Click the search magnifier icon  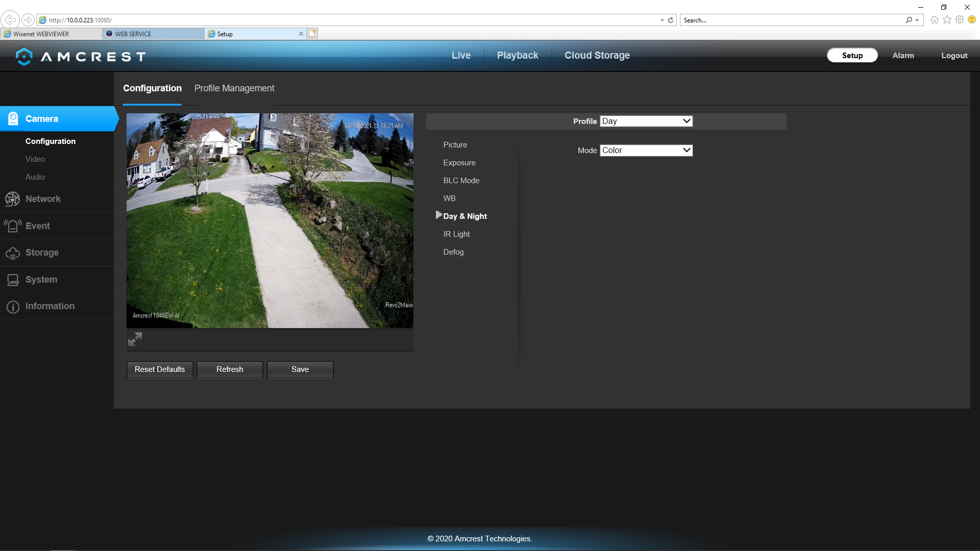(x=909, y=20)
